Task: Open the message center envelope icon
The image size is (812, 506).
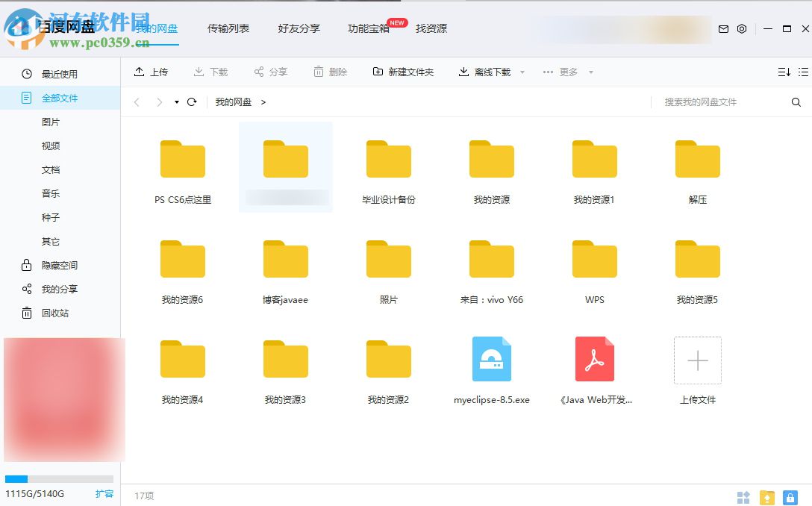Action: pos(722,28)
